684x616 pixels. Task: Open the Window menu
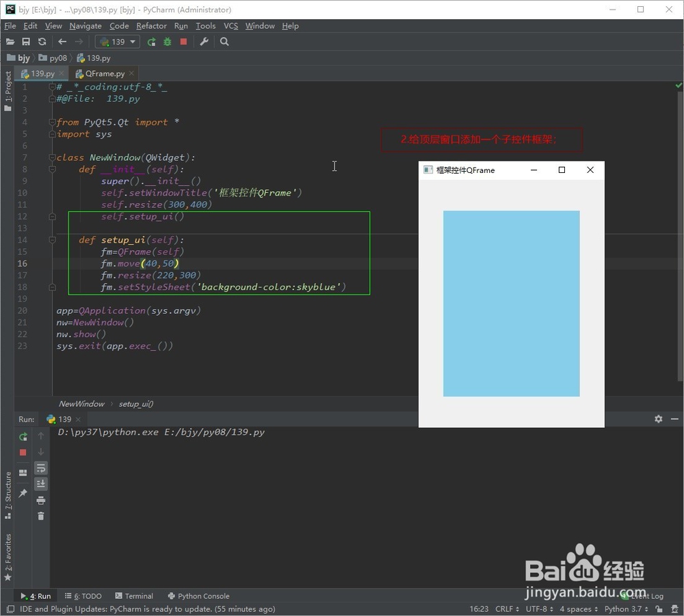coord(260,26)
